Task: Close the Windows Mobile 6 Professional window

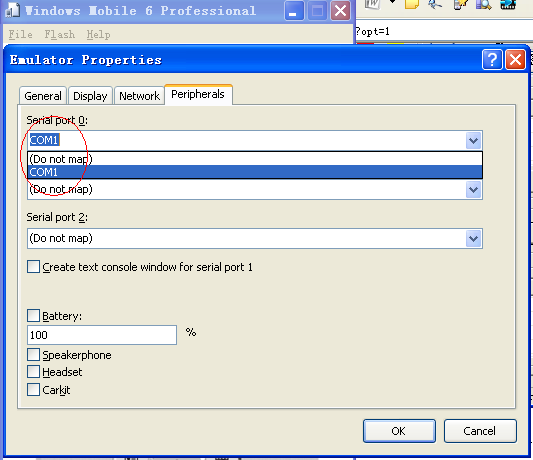Action: pos(341,11)
